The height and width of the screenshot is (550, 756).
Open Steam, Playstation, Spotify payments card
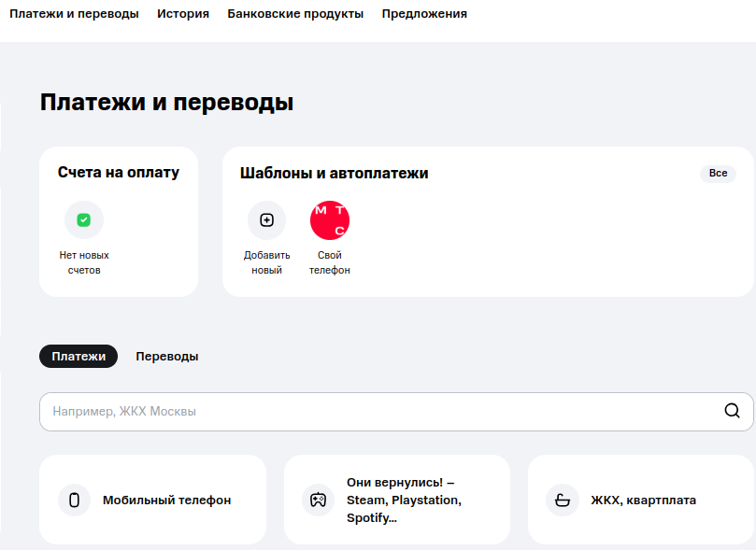point(397,500)
